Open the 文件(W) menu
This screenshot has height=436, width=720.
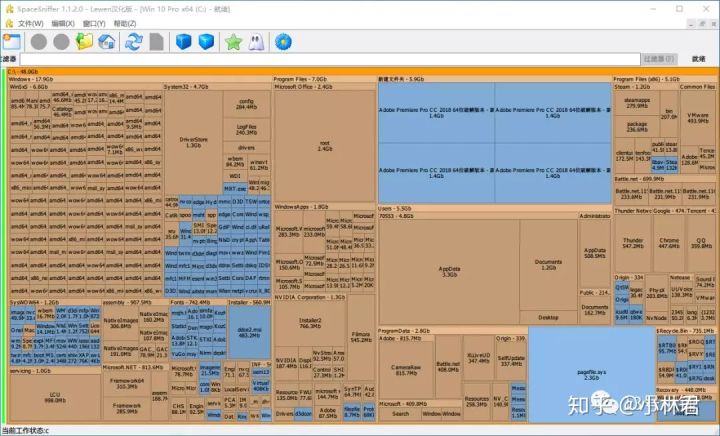[30, 22]
